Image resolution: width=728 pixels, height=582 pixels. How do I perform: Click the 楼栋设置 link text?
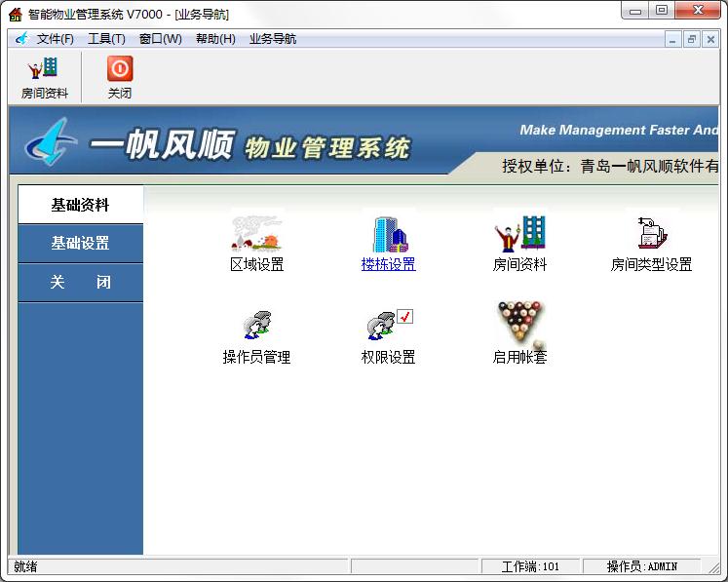(x=388, y=264)
